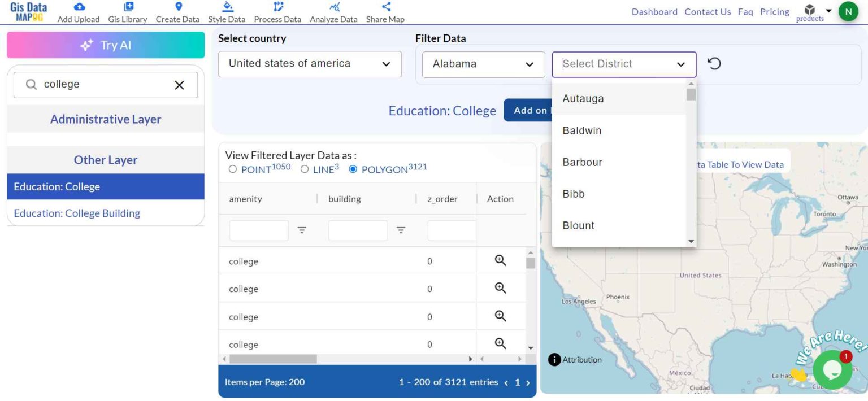This screenshot has height=401, width=868.
Task: Open the Share Map tool
Action: 385,11
